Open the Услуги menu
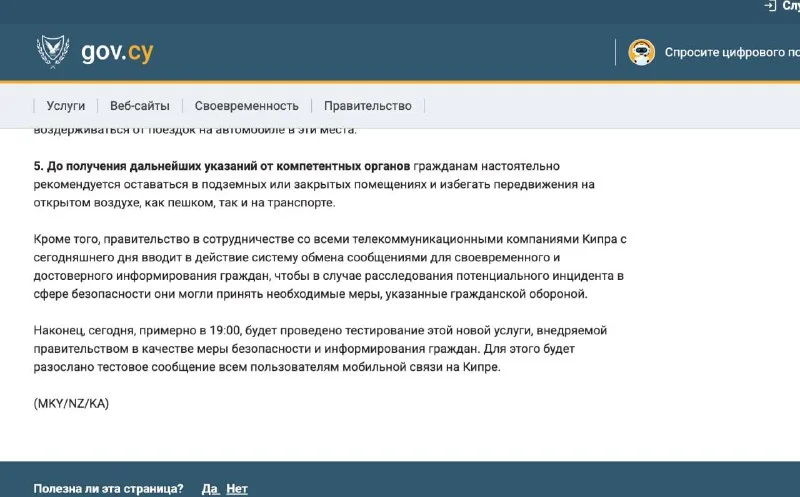The image size is (800, 497). coord(65,106)
